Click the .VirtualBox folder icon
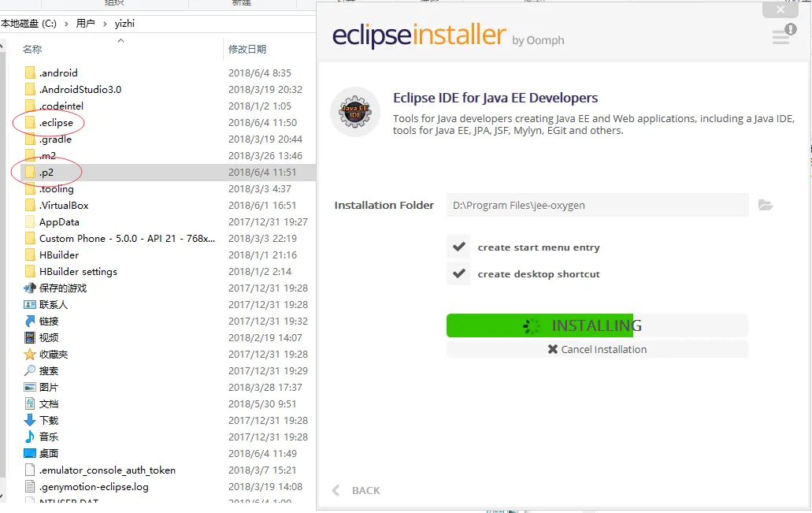 point(30,205)
